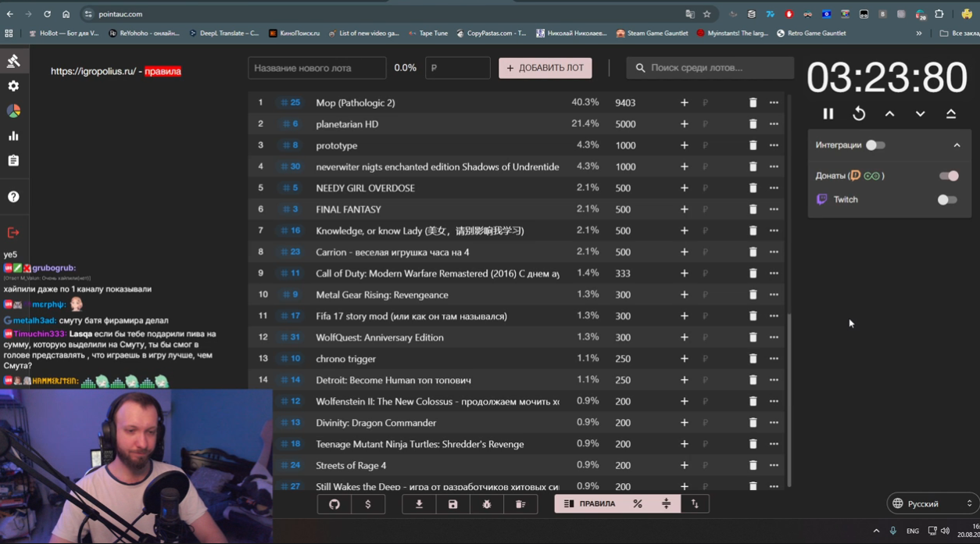Click the double-up timer increase button

click(x=951, y=114)
